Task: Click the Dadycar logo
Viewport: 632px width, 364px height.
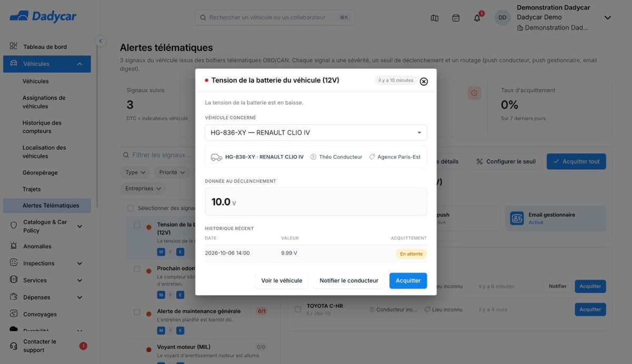Action: 43,16
